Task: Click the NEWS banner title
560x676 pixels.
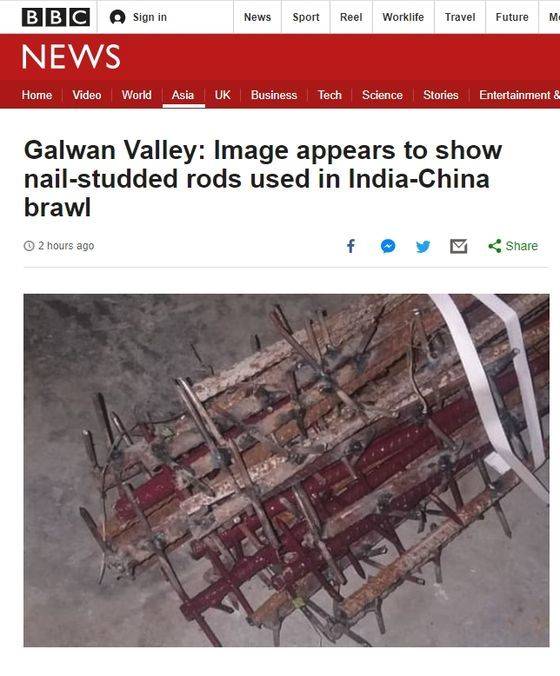Action: pyautogui.click(x=71, y=56)
